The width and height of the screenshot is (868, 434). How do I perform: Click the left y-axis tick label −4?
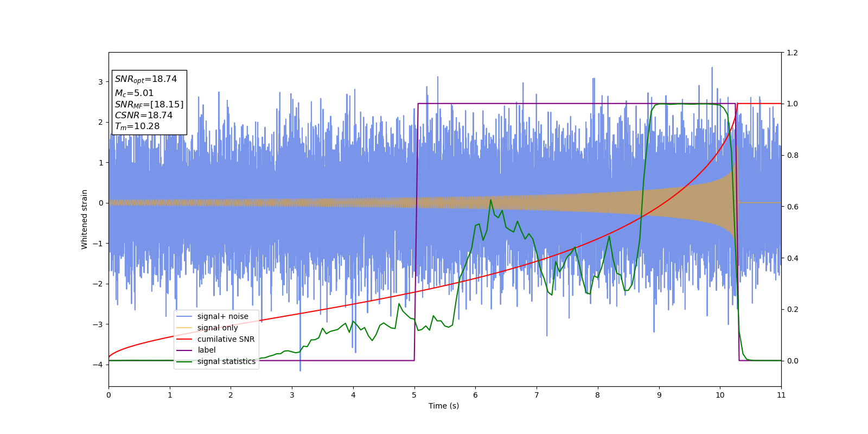click(x=98, y=365)
